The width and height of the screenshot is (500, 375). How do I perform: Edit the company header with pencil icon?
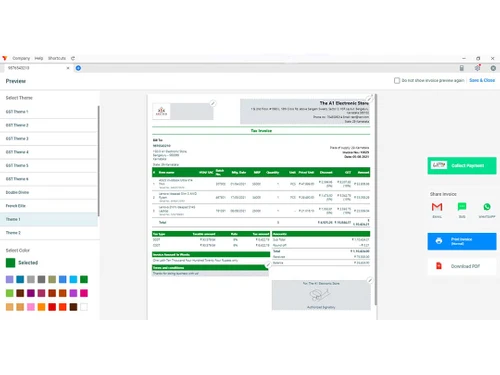pos(369,98)
